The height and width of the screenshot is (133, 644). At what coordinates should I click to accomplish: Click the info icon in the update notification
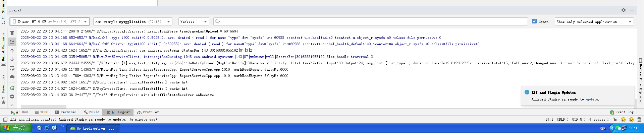coord(527,92)
